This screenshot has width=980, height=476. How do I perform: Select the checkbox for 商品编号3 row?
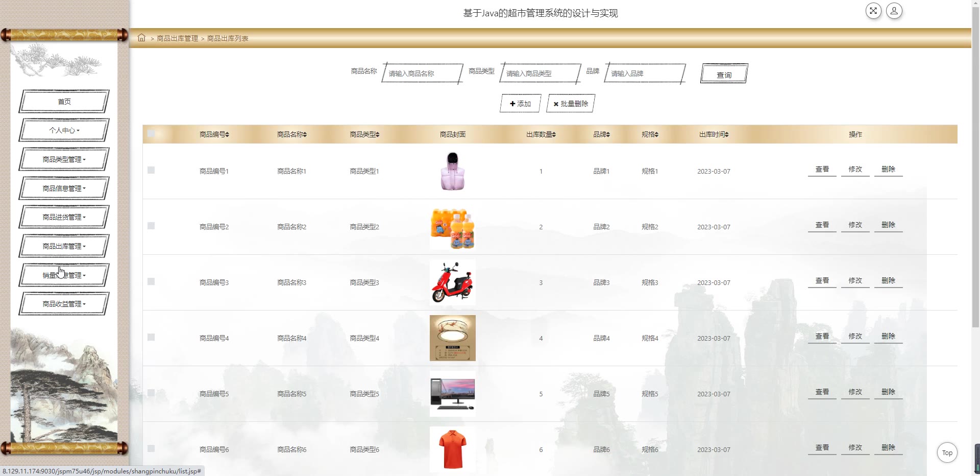[x=151, y=281]
